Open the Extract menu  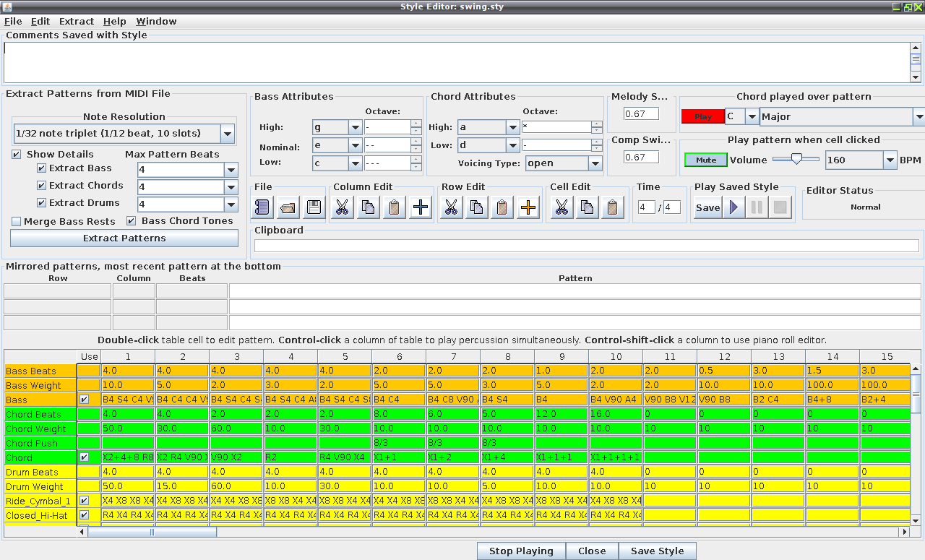77,22
